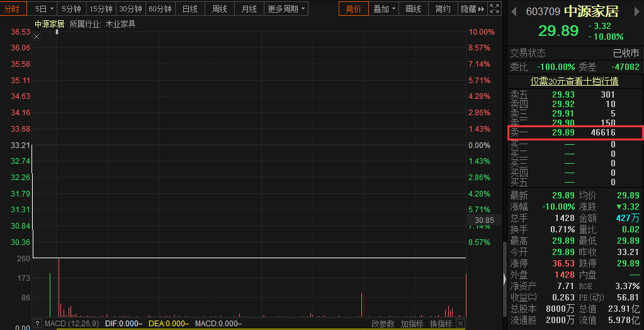Close the MACD indicator panel
Image resolution: width=644 pixels, height=330 pixels.
tap(460, 324)
